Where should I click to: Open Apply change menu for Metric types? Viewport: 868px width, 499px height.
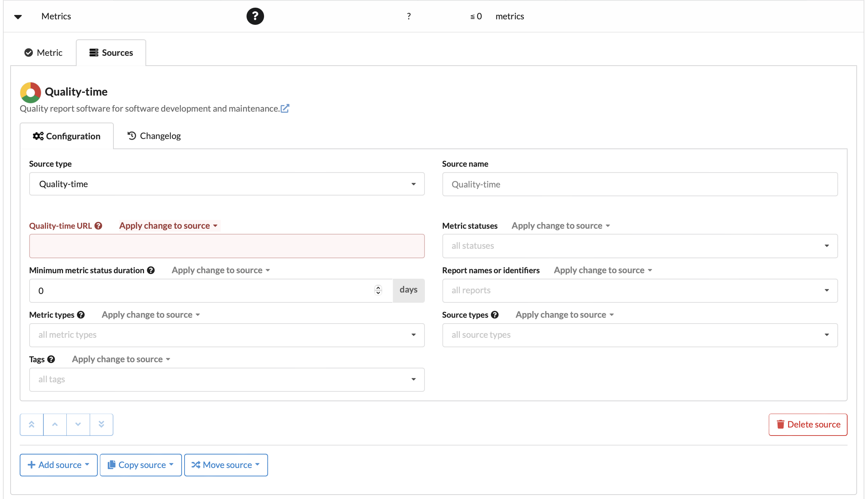[x=151, y=315]
